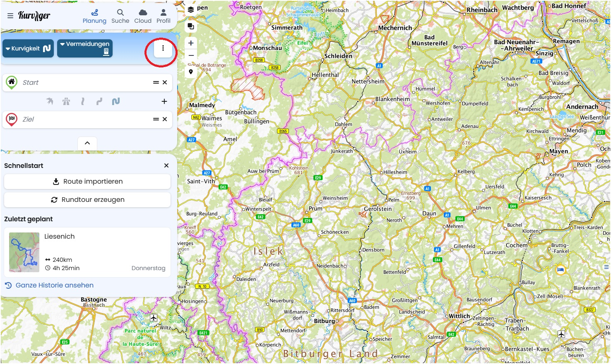Image resolution: width=611 pixels, height=364 pixels.
Task: Zoom in on the map
Action: coord(191,43)
